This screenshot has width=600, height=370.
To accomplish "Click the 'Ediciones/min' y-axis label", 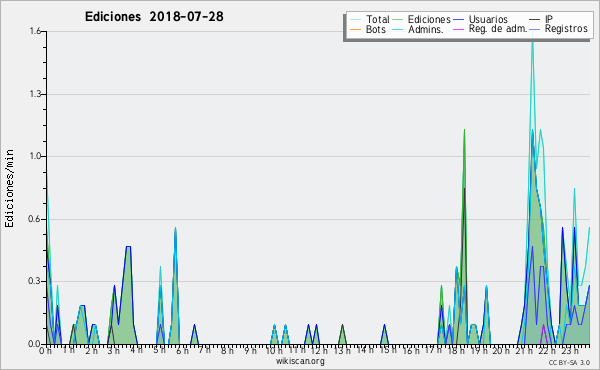I will 9,189.
